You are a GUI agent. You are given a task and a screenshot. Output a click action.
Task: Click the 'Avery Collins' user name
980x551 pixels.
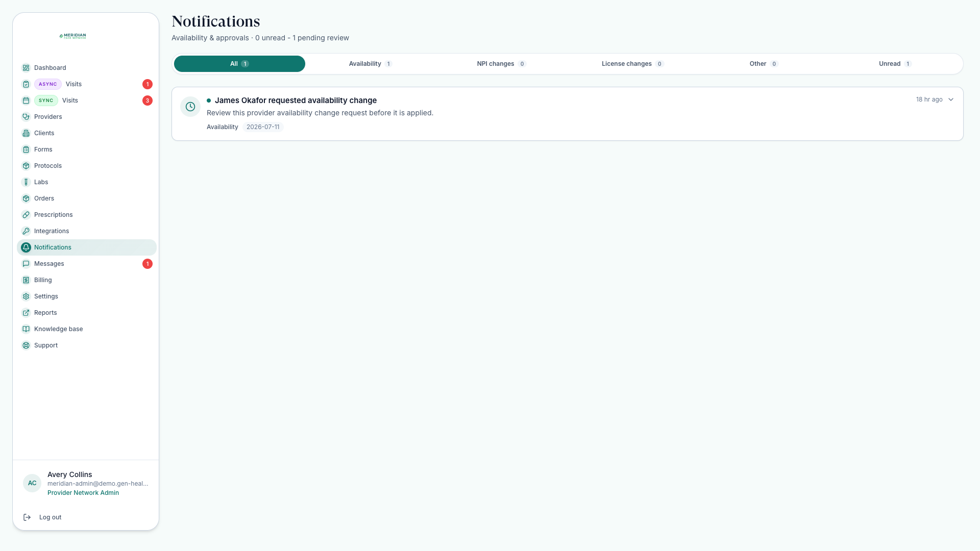coord(69,474)
